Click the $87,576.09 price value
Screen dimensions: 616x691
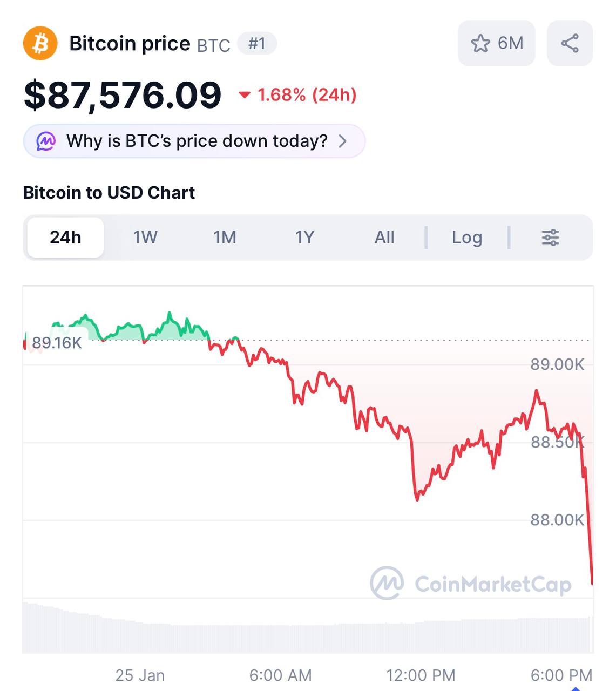click(x=123, y=95)
